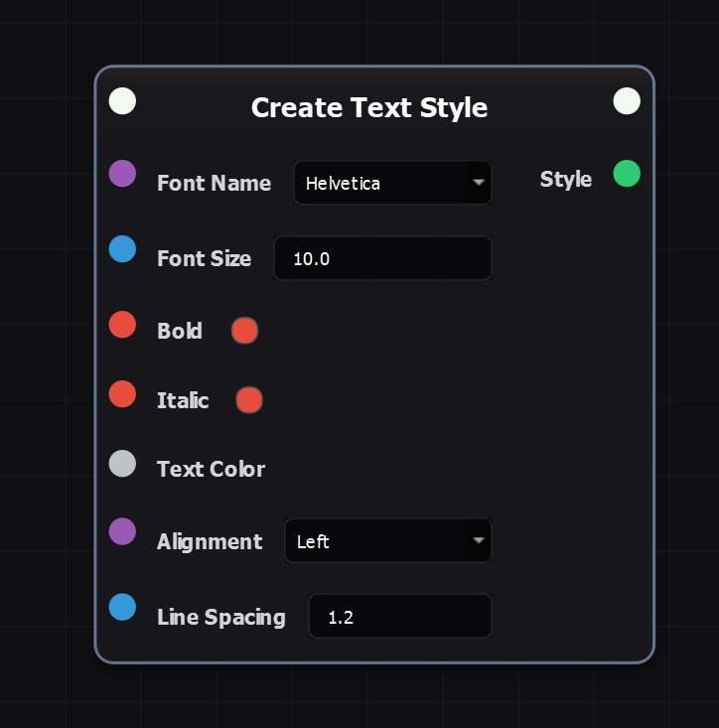Open the Font Name dropdown showing Helvetica
Screen dimensions: 719x728
pos(392,183)
